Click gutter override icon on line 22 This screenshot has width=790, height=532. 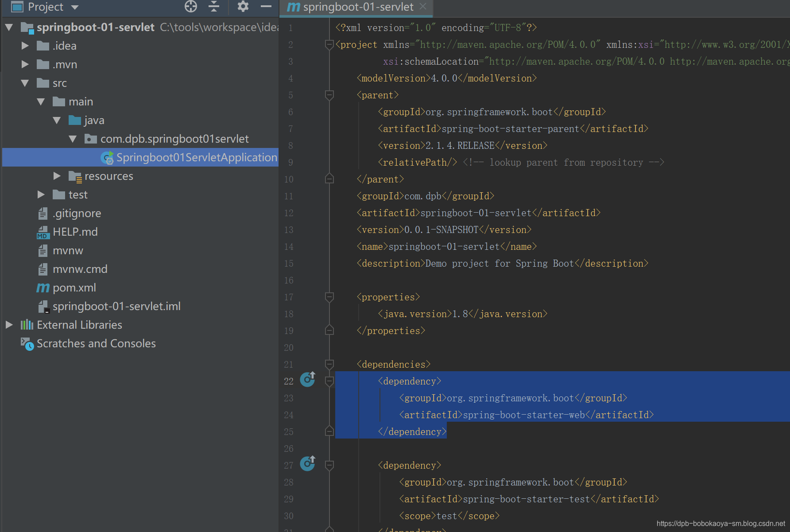(307, 379)
